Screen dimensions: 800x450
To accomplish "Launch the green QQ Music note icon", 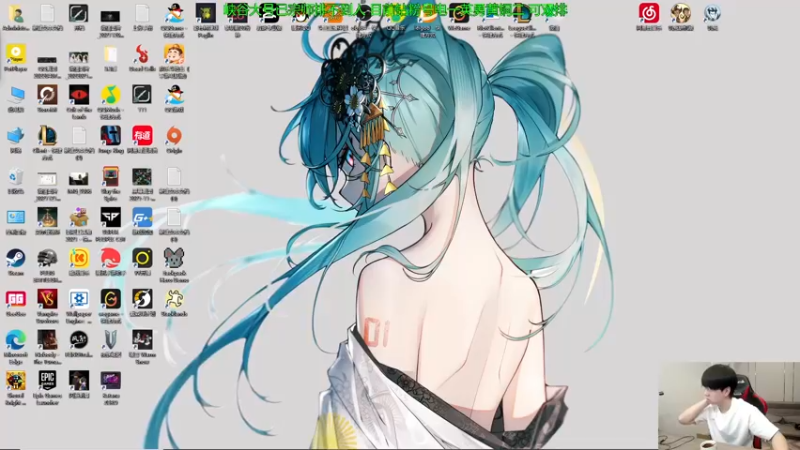I will point(111,95).
